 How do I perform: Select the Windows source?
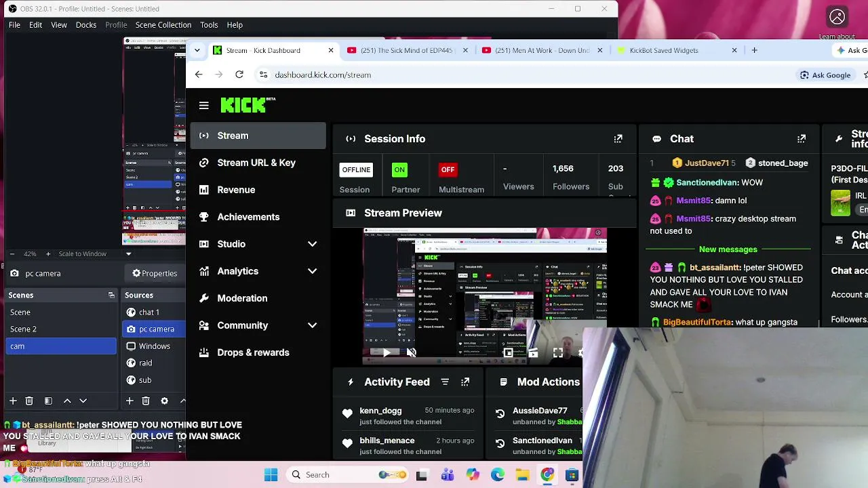tap(155, 346)
